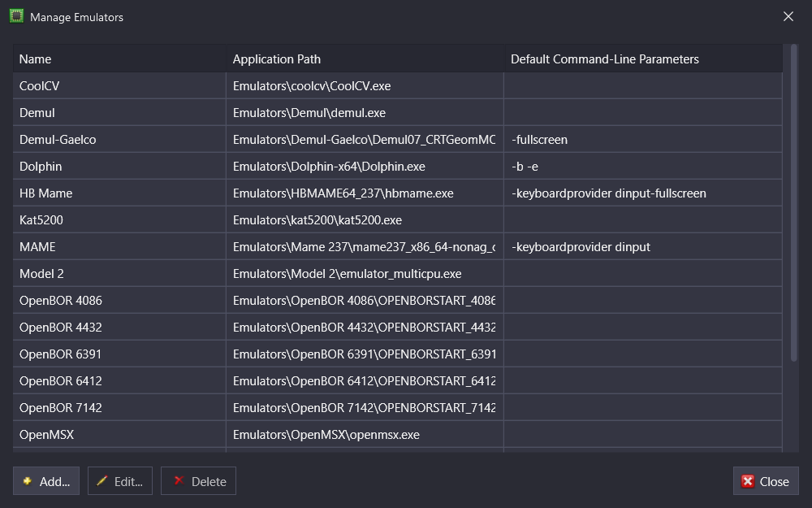Click -keyboardprovider dinput-fullscreen parameter cell
The height and width of the screenshot is (508, 812).
[643, 193]
